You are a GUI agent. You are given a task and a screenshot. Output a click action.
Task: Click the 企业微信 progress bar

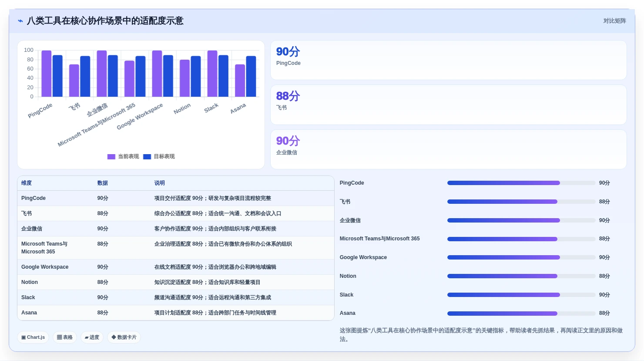click(x=521, y=220)
